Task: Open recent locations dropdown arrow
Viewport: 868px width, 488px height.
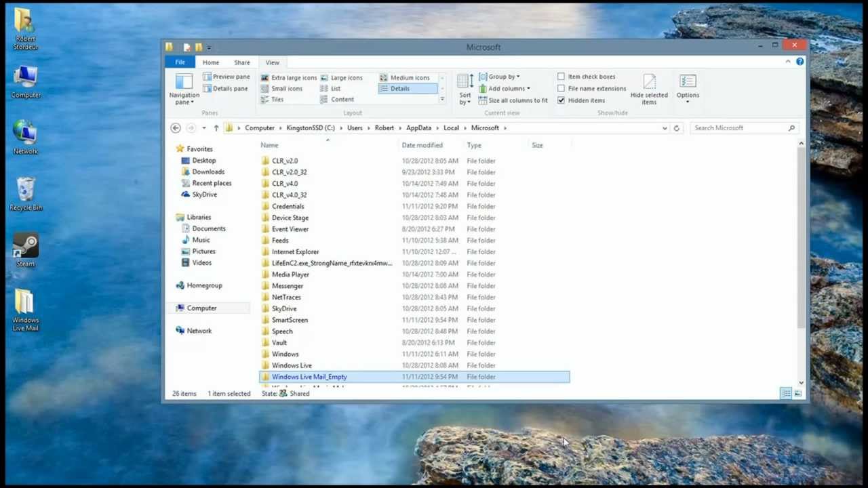Action: 203,128
